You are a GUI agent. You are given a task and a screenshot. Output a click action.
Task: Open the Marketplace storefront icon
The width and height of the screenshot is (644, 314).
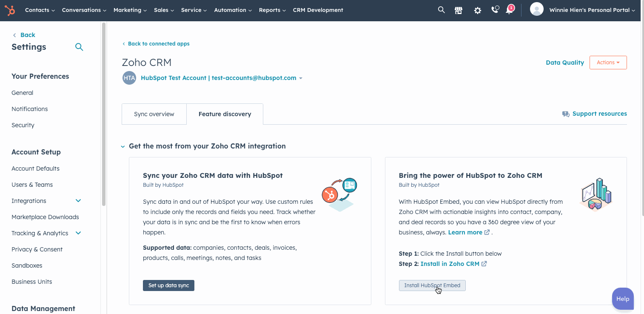[x=459, y=10]
